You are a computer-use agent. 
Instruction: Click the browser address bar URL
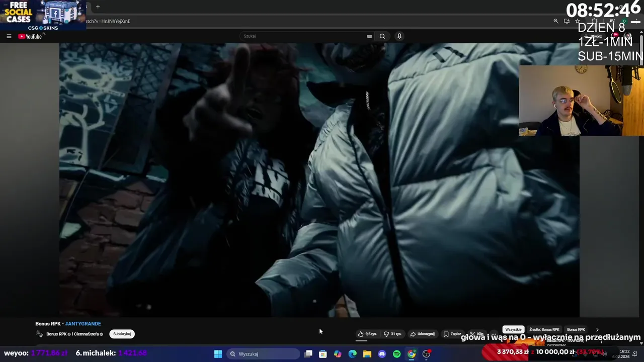click(x=108, y=21)
